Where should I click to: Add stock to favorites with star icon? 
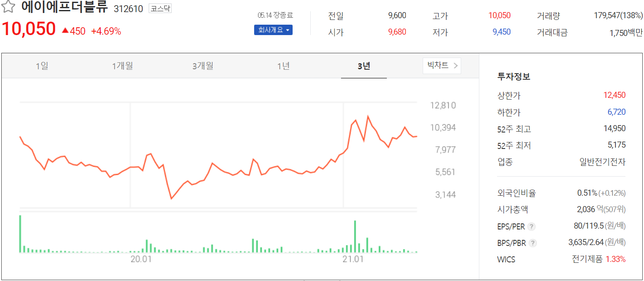click(x=9, y=7)
